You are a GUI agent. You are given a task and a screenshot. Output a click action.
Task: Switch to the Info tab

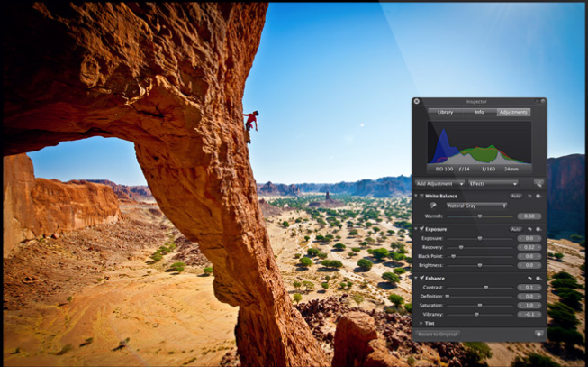tap(480, 112)
